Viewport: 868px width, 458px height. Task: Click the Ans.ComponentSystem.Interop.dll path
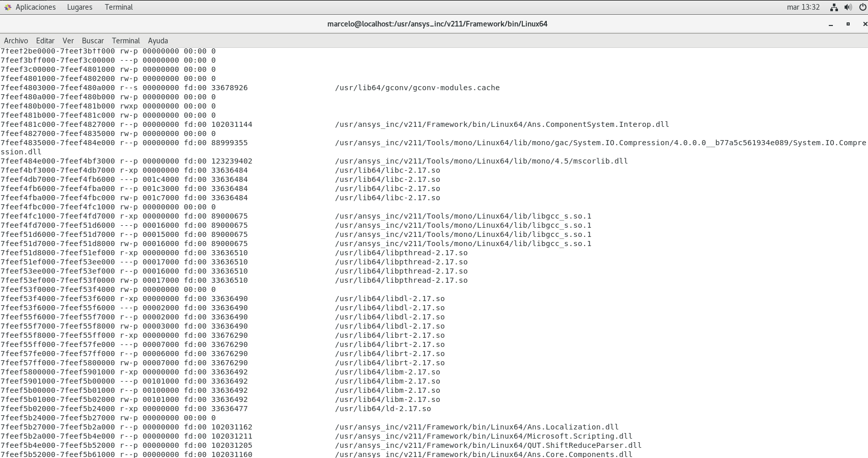(502, 124)
